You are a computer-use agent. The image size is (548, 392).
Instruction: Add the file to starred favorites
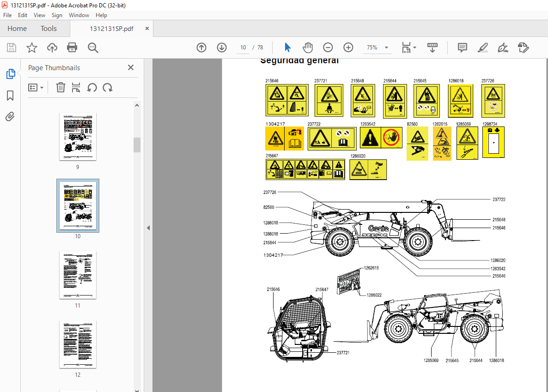[x=32, y=48]
